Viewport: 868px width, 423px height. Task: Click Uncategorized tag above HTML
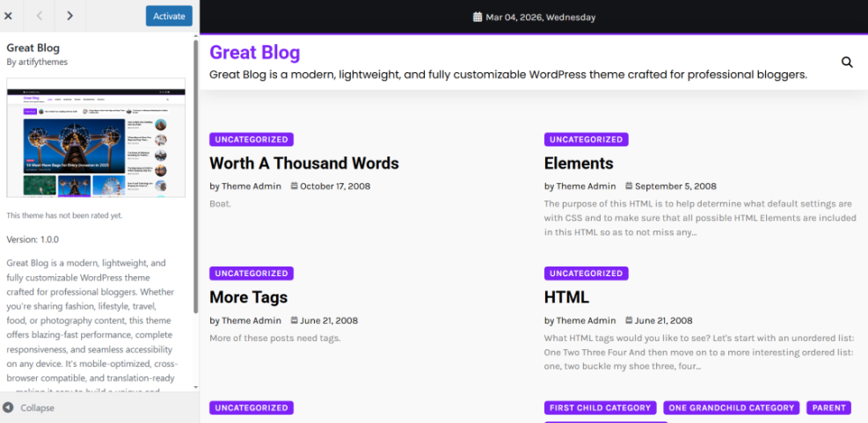point(587,273)
